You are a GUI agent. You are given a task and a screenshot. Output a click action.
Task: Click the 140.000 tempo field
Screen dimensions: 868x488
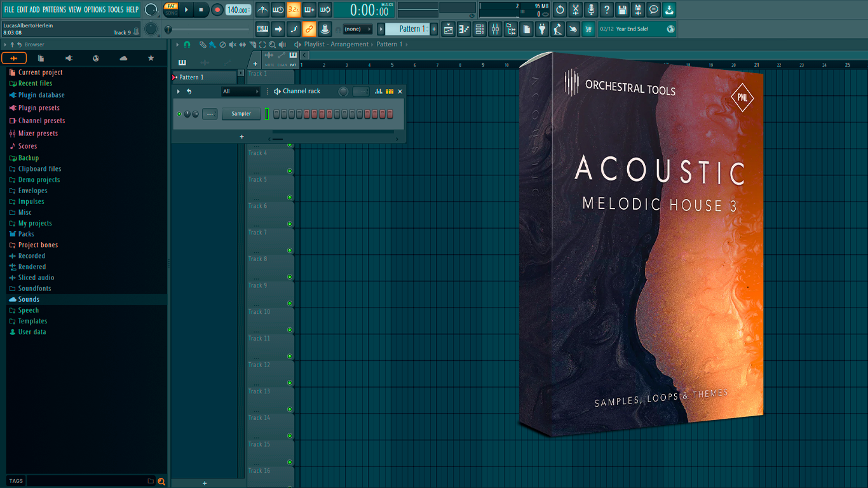coord(238,10)
